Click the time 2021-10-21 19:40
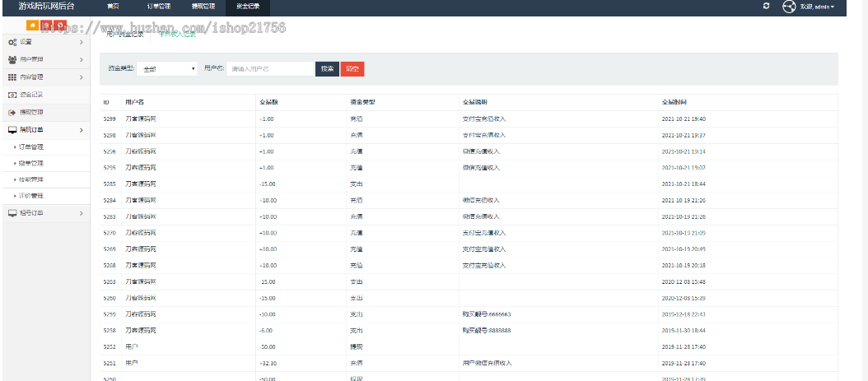Screen dimensions: 868x381 pos(684,118)
